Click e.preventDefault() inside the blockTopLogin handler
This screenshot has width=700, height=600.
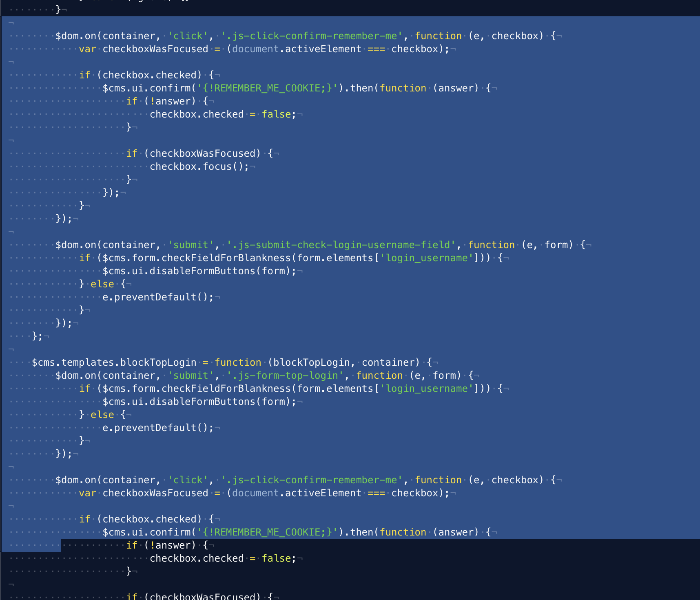tap(158, 428)
